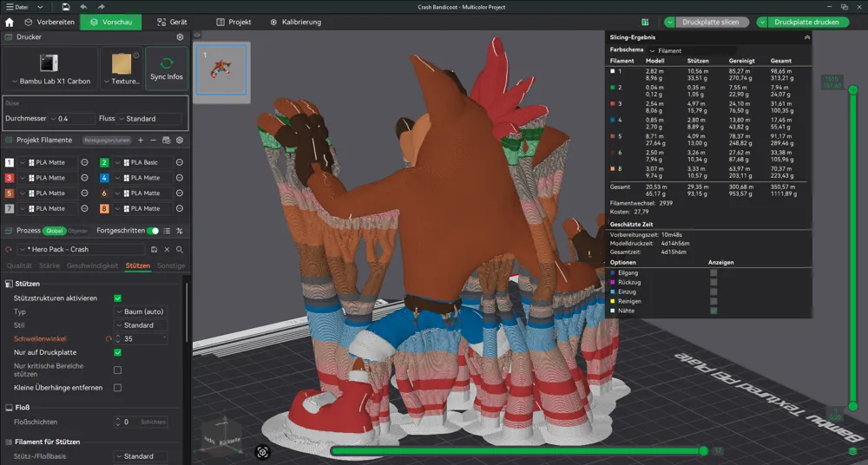Select the Global process scope button
Screen dimensions: 868x465
tap(55, 231)
